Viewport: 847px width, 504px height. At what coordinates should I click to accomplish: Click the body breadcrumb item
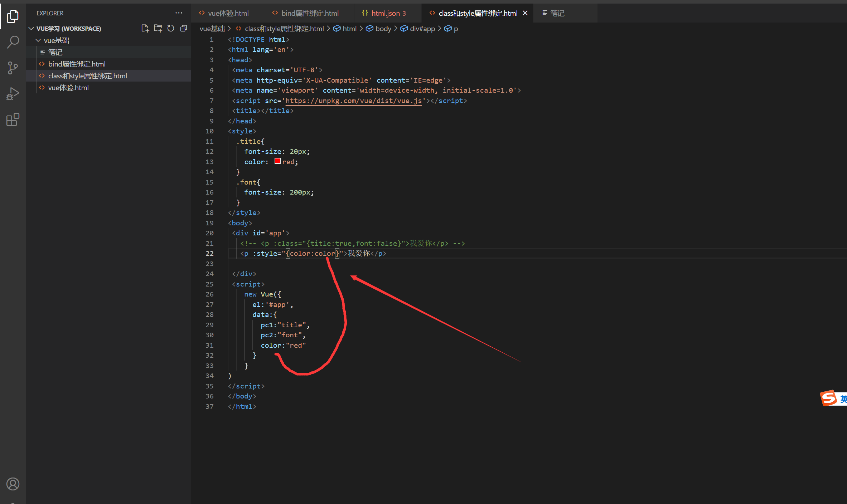pos(383,29)
